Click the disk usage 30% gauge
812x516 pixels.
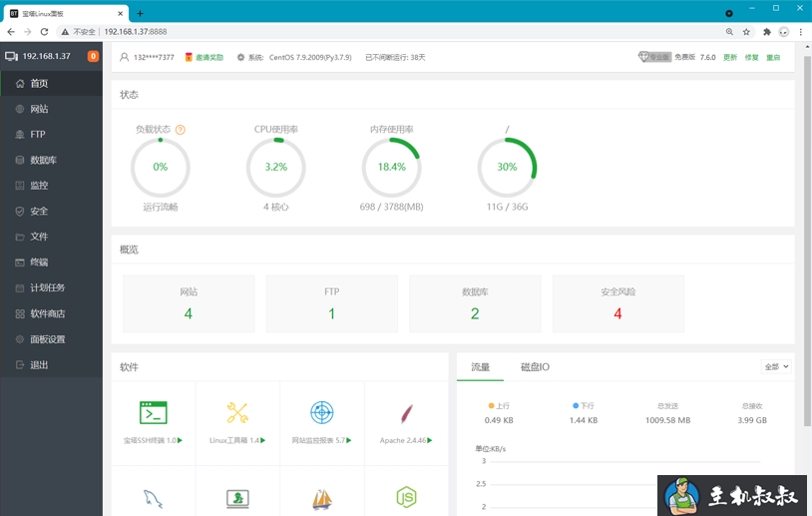pyautogui.click(x=507, y=168)
